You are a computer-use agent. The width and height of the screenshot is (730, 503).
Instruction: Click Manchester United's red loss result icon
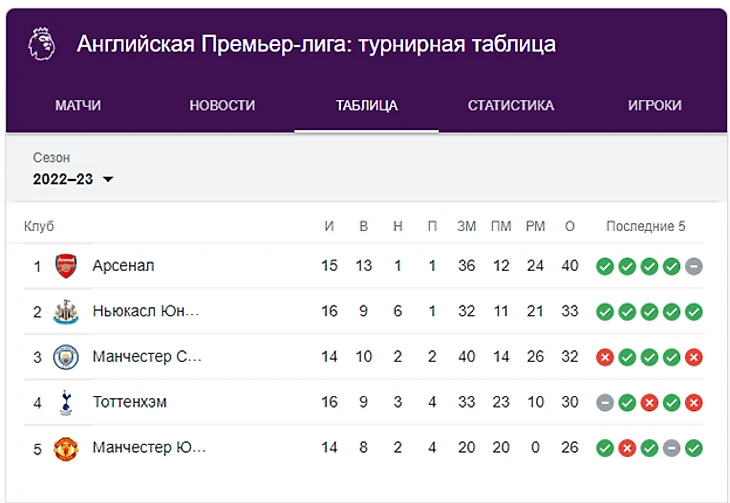(627, 448)
